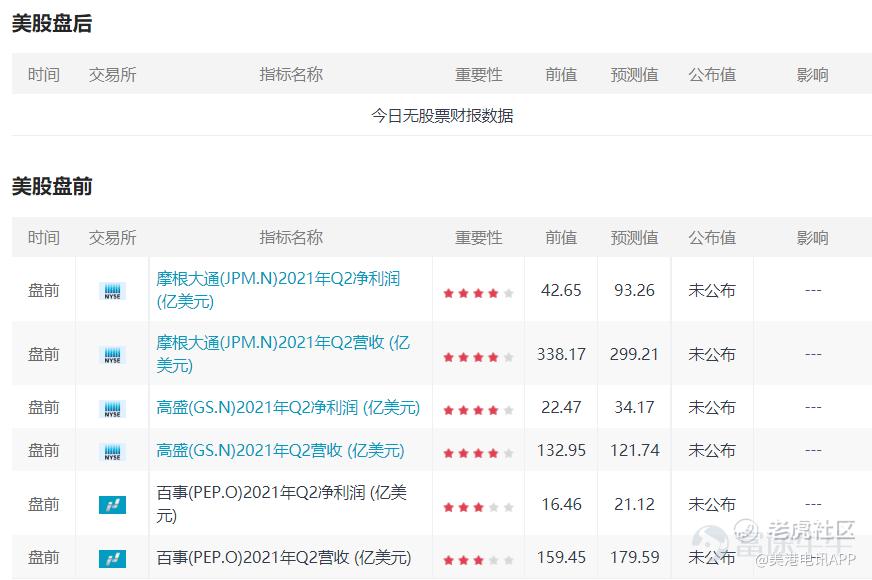
Task: Click star rating for Goldman Q2 revenue
Action: [478, 453]
